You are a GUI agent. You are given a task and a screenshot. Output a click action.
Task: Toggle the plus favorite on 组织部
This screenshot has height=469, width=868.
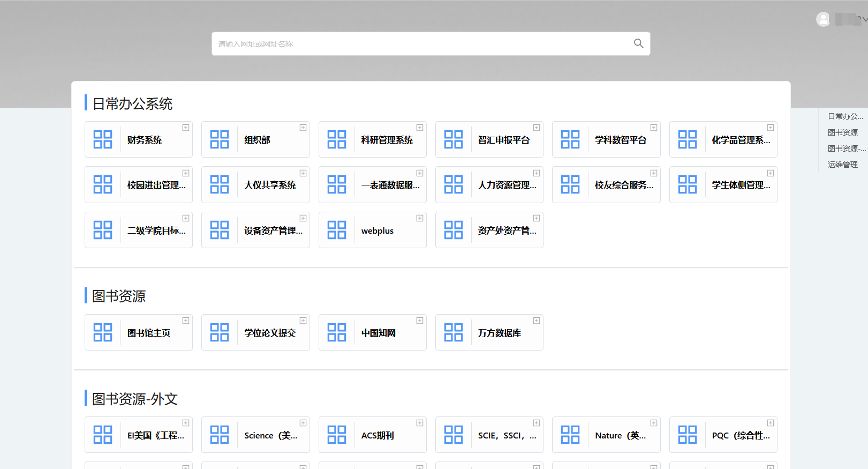point(303,128)
